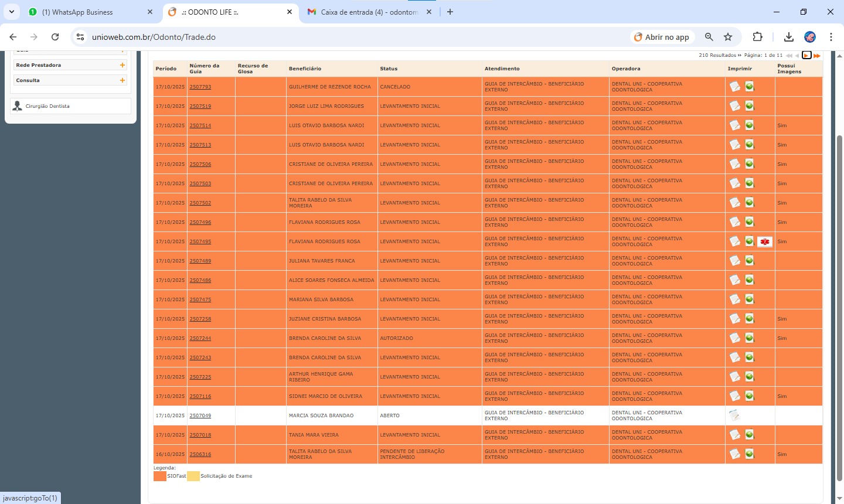Open print document icon for guide 2507049
Screen dimensions: 844x504
(734, 416)
